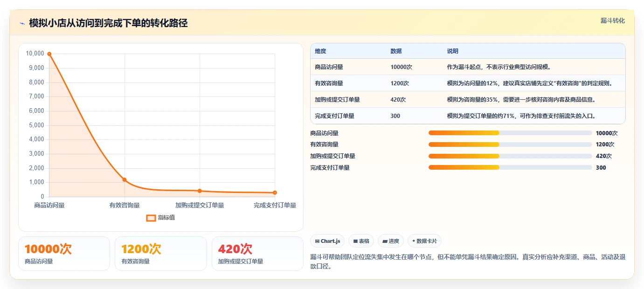Viewport: 644px width, 289px height.
Task: Open the 10000次 商品访问量 data card
Action: click(x=64, y=254)
